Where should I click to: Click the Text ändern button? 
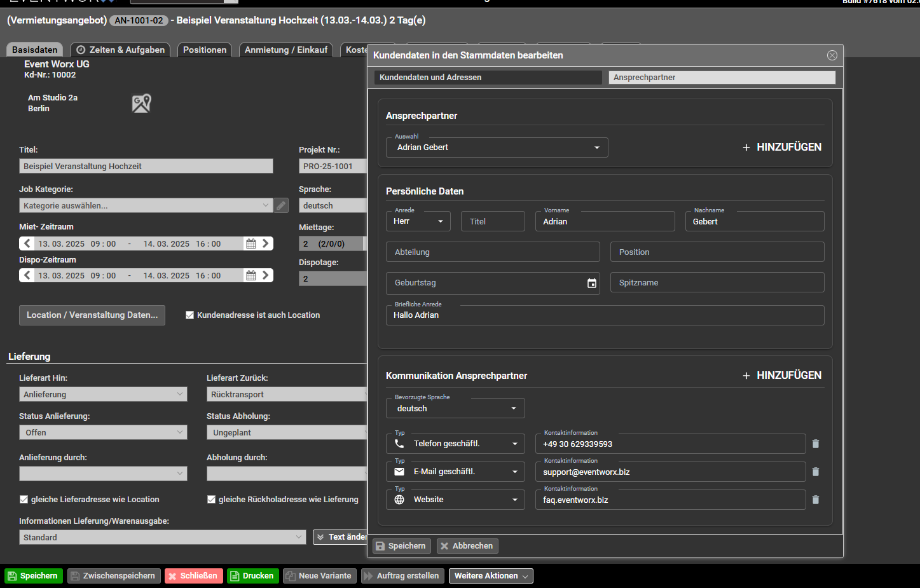[x=341, y=537]
